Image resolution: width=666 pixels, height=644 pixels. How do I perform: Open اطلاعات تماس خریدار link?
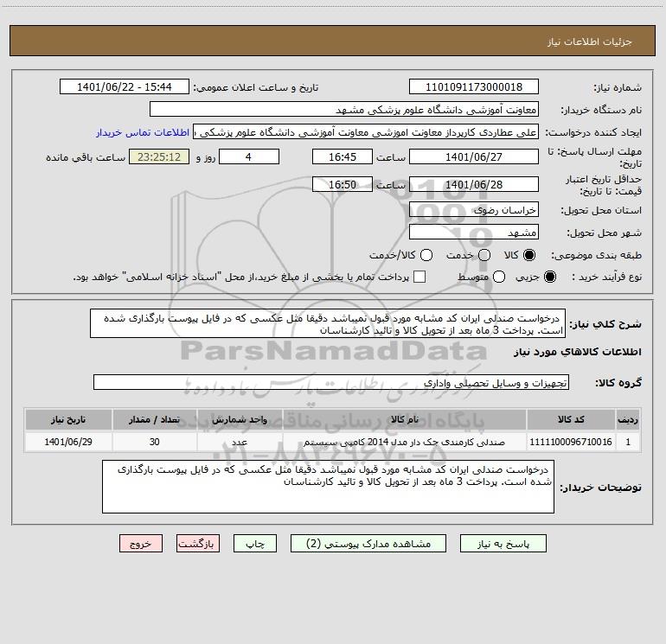coord(143,132)
